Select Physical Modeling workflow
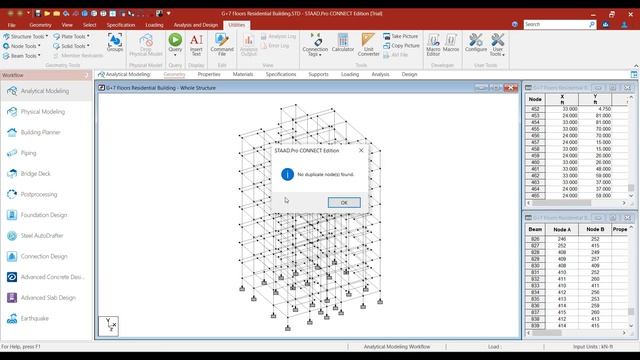The image size is (640, 360). pyautogui.click(x=46, y=112)
